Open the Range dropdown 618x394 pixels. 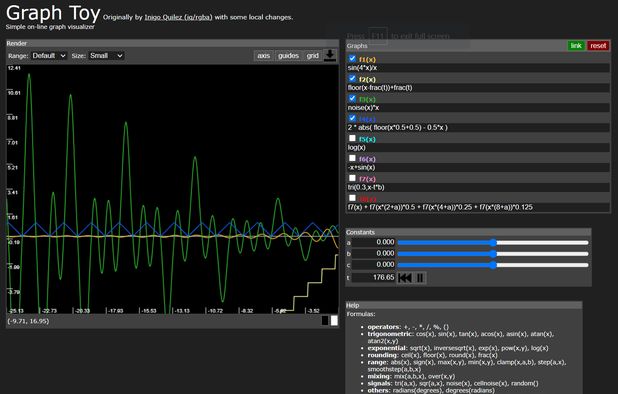click(x=49, y=56)
